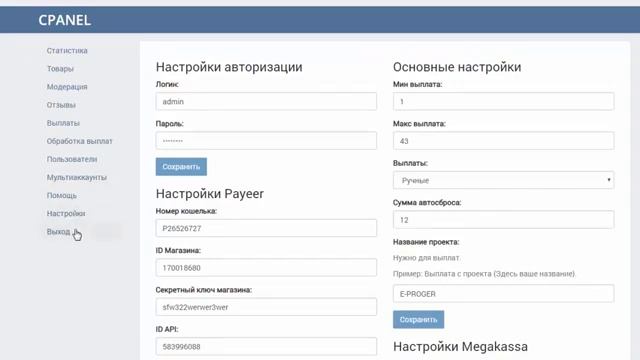The width and height of the screenshot is (640, 360).
Task: Open the Настройки sidebar item
Action: tap(66, 213)
